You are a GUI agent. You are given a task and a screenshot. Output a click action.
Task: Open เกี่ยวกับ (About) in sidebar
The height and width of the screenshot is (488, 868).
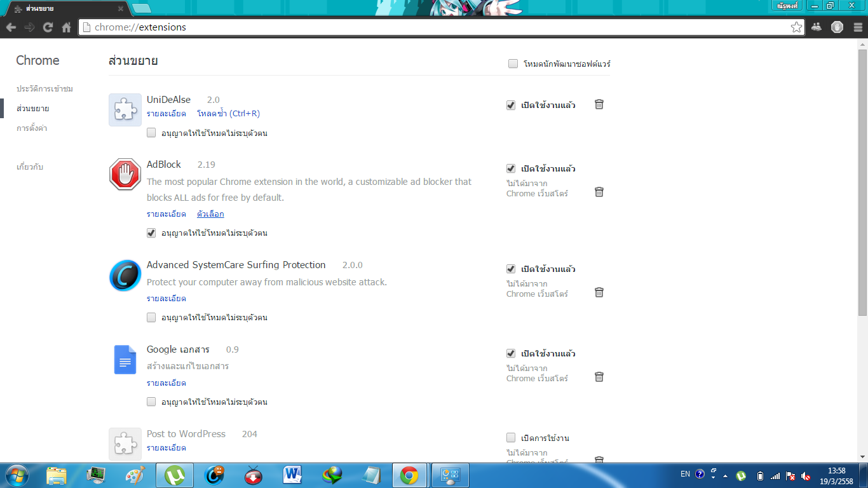[30, 166]
